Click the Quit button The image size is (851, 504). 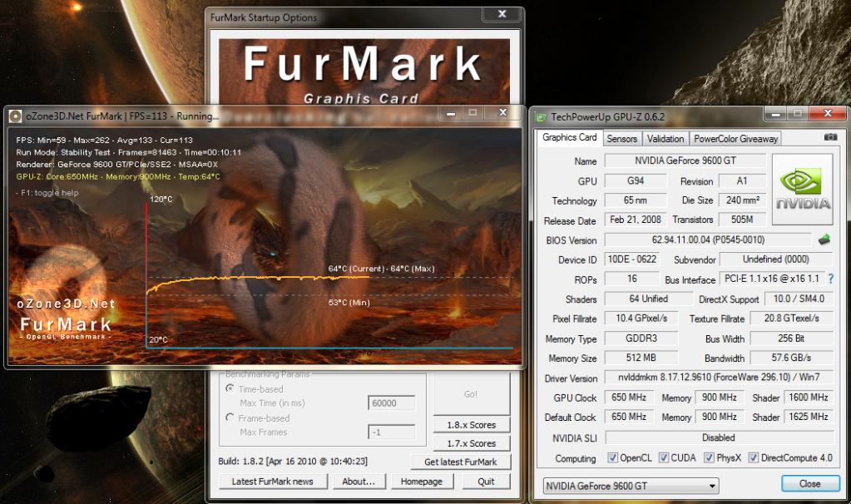click(x=486, y=482)
